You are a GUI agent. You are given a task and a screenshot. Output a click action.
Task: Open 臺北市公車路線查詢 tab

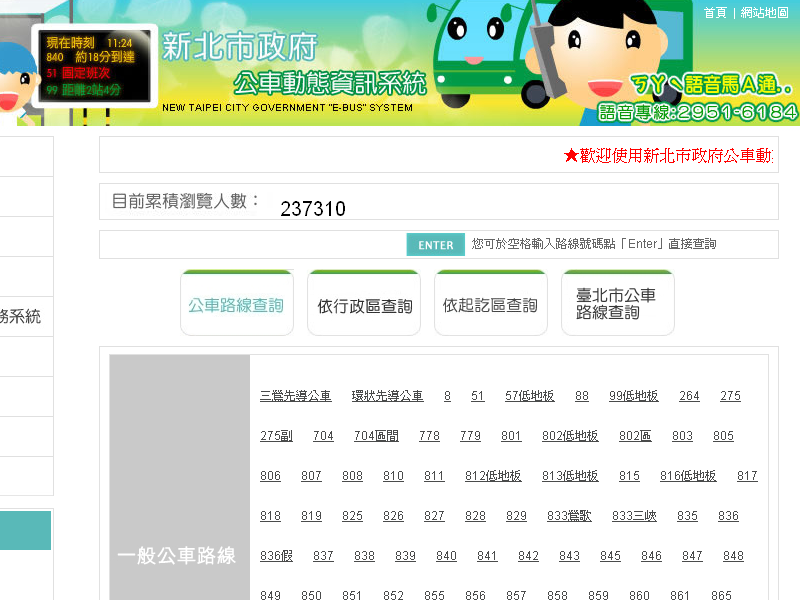coord(618,303)
